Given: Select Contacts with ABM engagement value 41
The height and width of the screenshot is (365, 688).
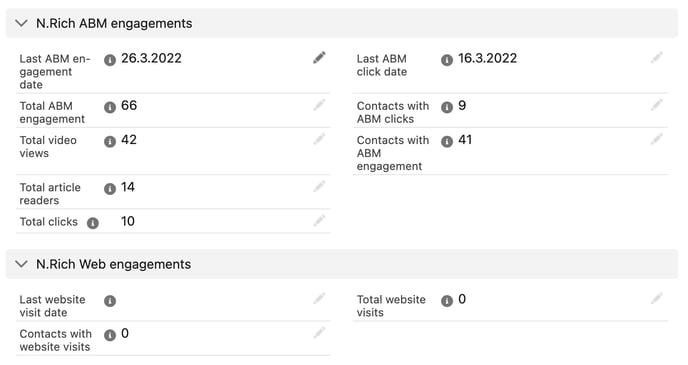Looking at the screenshot, I should 465,140.
